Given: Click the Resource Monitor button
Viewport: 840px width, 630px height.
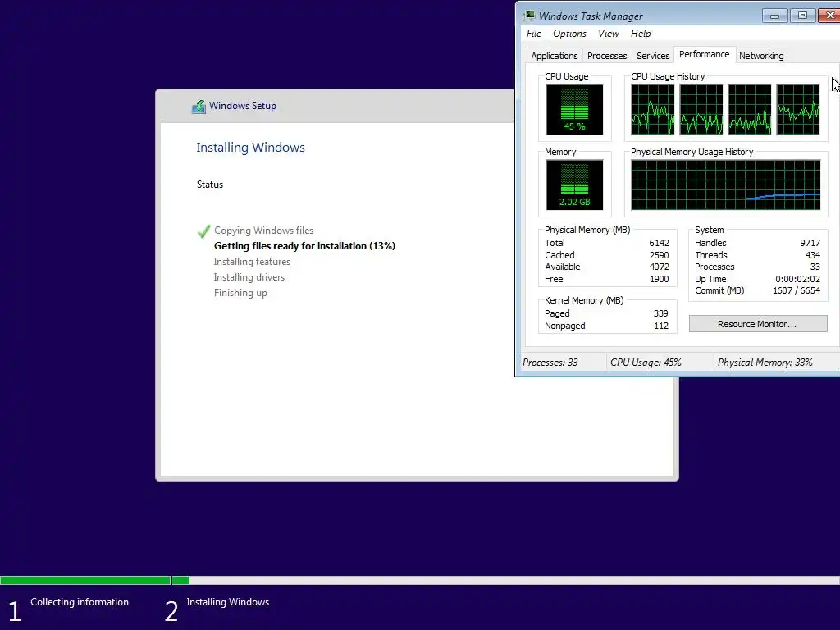Looking at the screenshot, I should click(x=757, y=323).
